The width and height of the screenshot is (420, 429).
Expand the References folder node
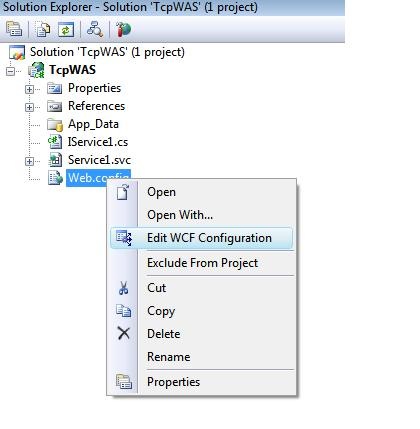29,107
